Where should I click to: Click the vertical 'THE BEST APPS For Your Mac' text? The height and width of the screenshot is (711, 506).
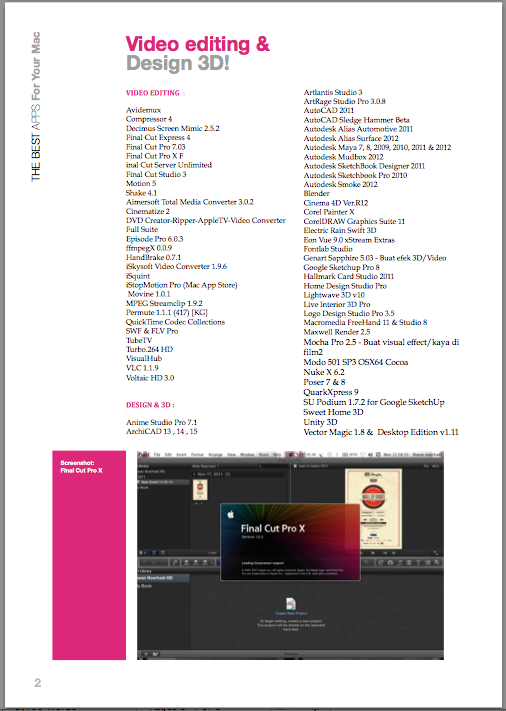pyautogui.click(x=36, y=107)
